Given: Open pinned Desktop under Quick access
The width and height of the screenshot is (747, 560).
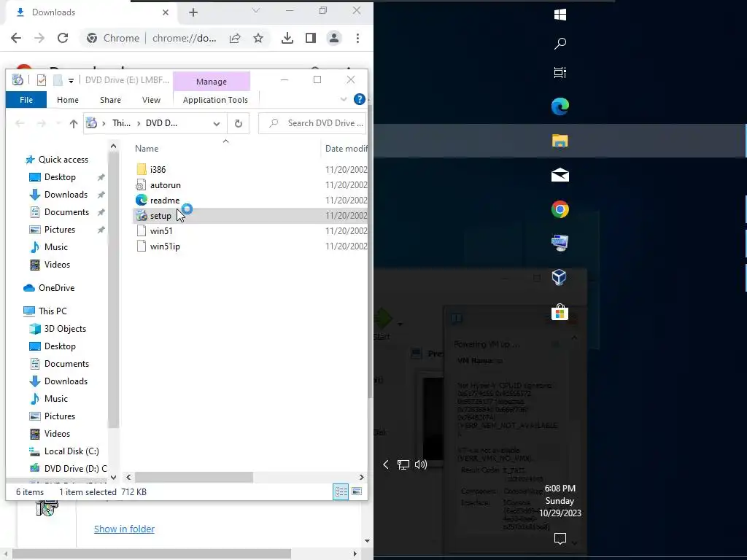Looking at the screenshot, I should coord(60,177).
